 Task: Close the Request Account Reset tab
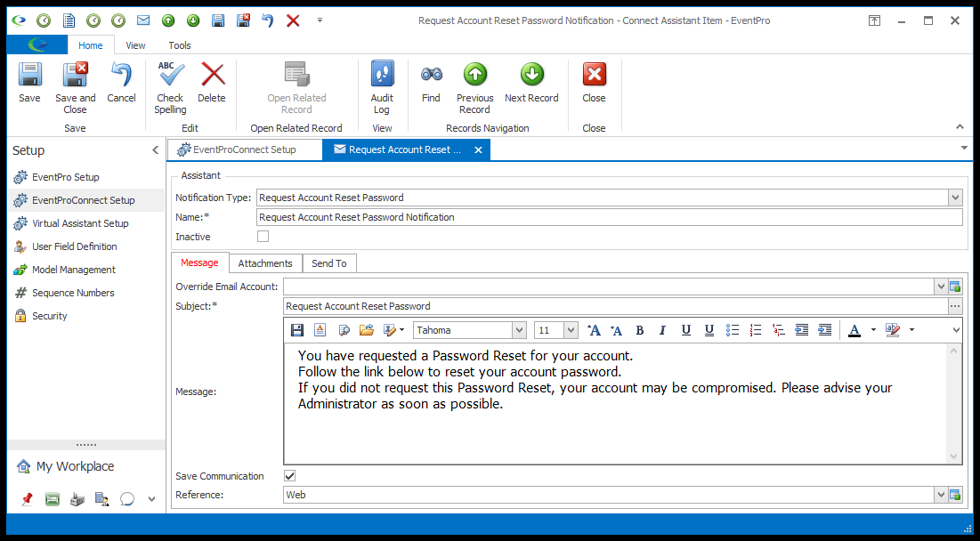pyautogui.click(x=478, y=149)
